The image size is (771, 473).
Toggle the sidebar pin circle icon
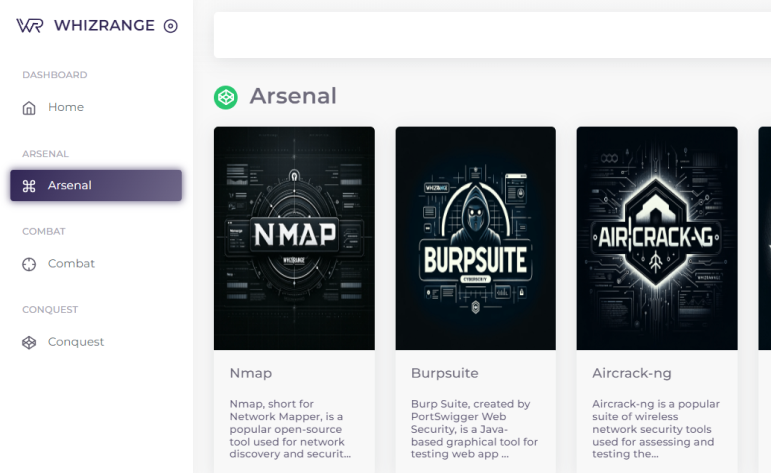(x=171, y=26)
